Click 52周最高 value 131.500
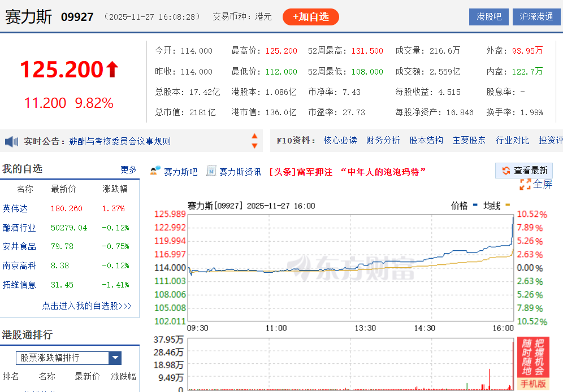The image size is (563, 392). [367, 51]
